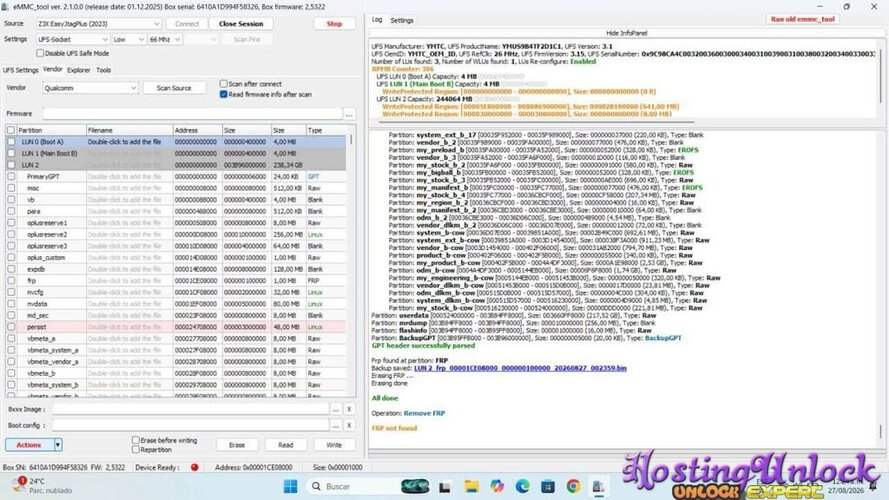Open the disabled dropdown next to 66 Mhz

point(201,40)
